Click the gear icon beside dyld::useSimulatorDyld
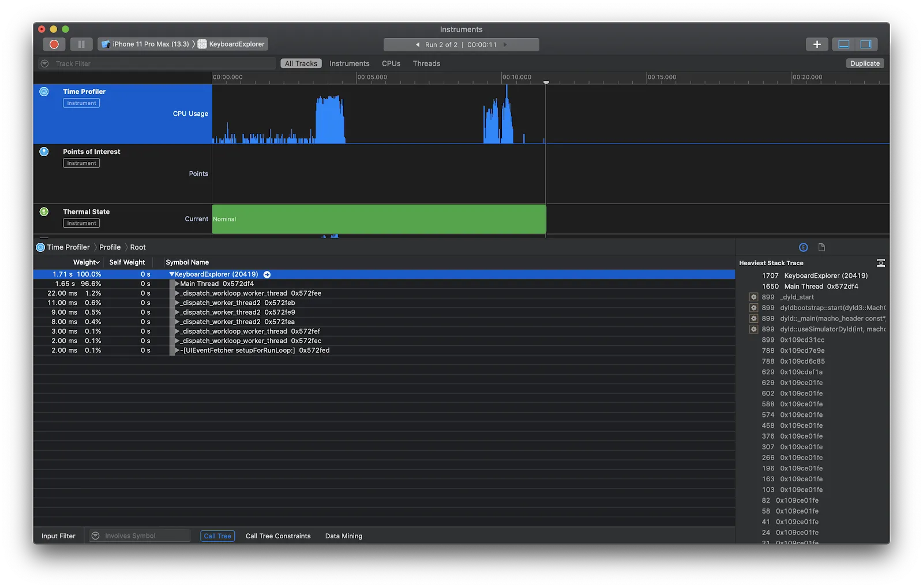This screenshot has height=588, width=923. click(x=753, y=329)
